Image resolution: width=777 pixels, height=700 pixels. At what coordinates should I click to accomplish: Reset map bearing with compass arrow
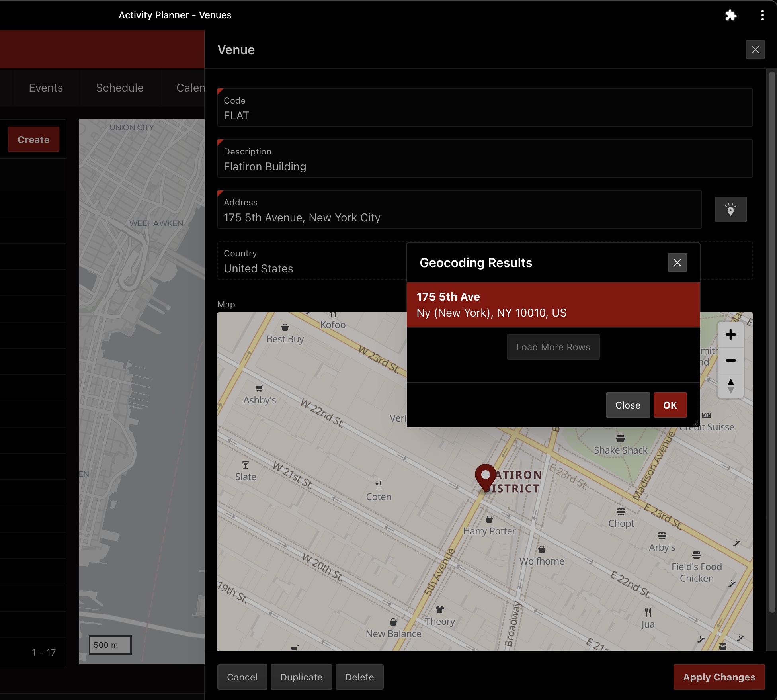[x=730, y=386]
